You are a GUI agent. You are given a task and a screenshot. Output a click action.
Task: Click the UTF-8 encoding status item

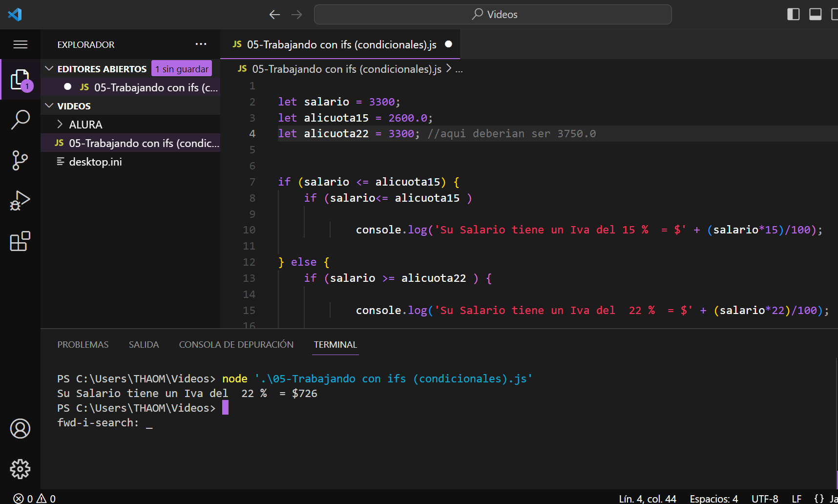(765, 499)
